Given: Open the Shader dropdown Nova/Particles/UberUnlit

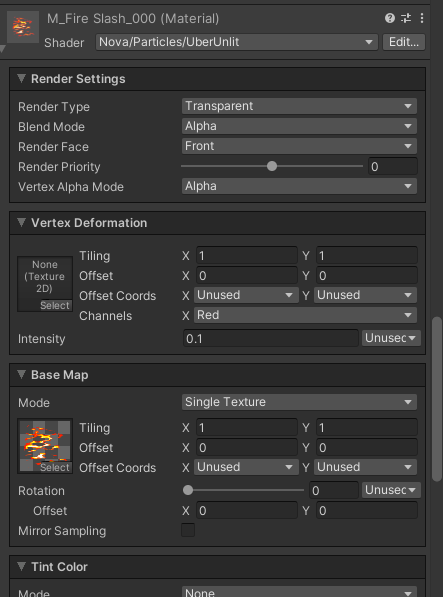Looking at the screenshot, I should pyautogui.click(x=237, y=42).
